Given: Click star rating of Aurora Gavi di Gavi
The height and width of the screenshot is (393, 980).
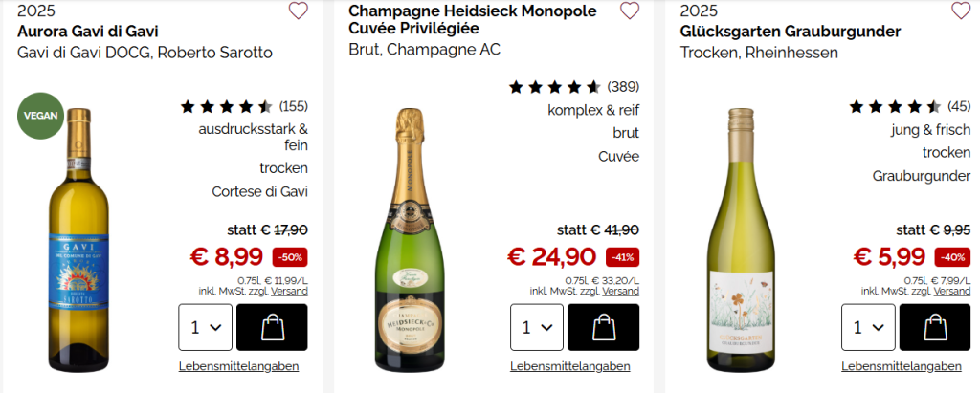Looking at the screenshot, I should click(x=227, y=106).
